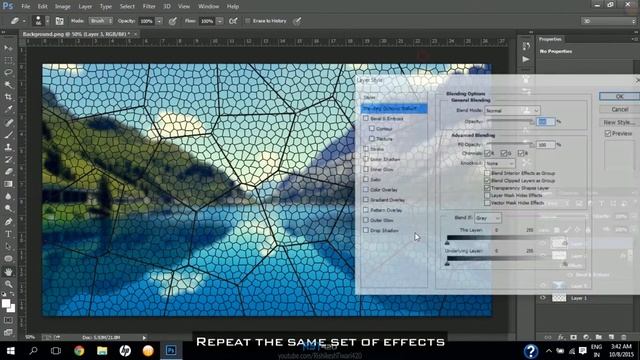Enable the Bevel & Emboss style checkbox
Image resolution: width=640 pixels, height=360 pixels.
pos(366,118)
